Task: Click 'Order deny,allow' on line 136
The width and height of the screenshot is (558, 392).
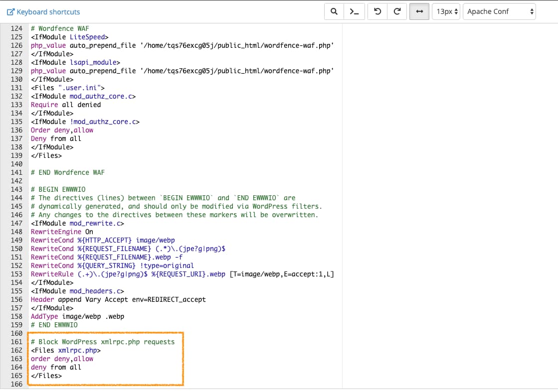Action: coord(62,130)
